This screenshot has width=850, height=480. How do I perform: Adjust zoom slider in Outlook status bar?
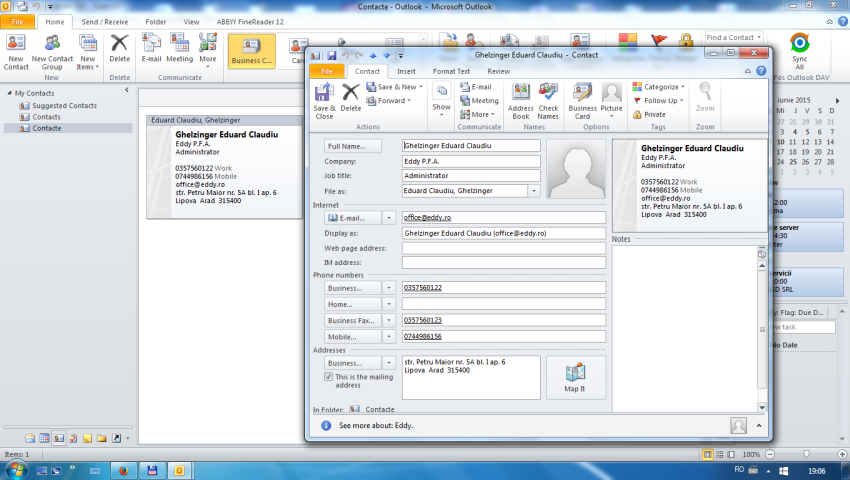[x=806, y=454]
